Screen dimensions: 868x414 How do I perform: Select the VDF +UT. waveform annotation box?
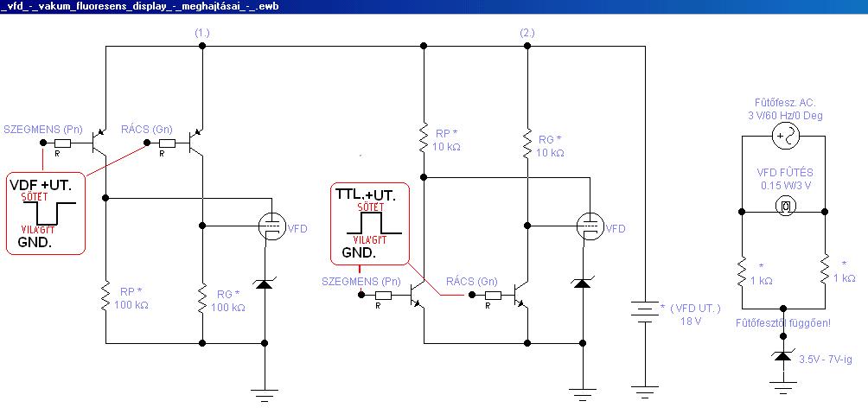click(46, 213)
